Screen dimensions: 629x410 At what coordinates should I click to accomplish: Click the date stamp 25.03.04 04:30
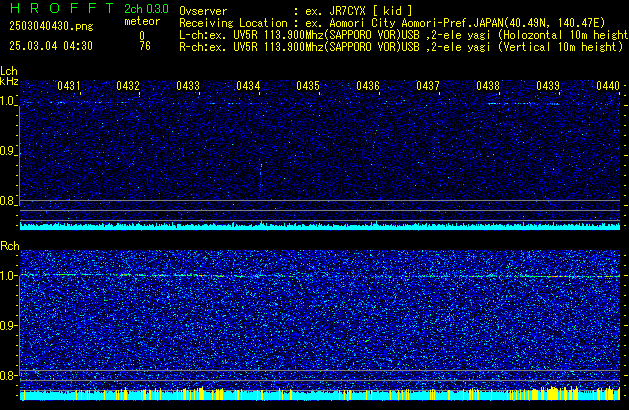pyautogui.click(x=51, y=46)
